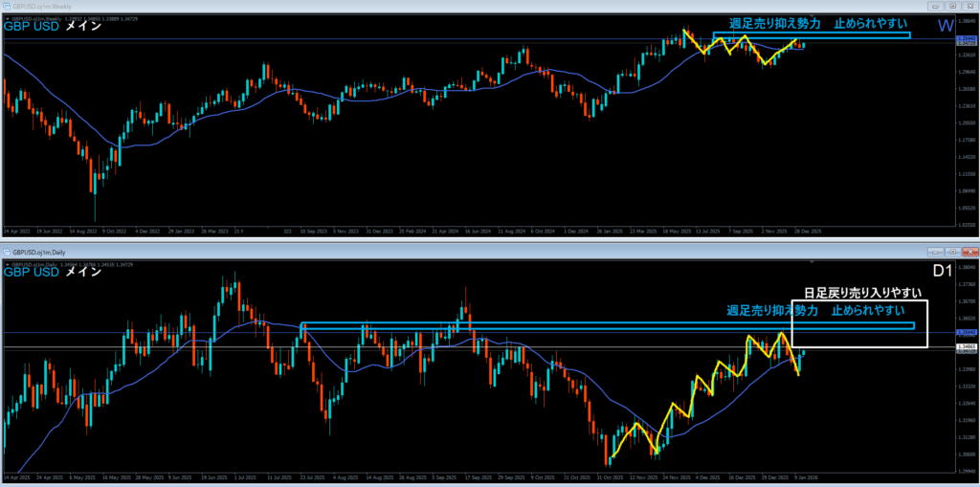Screen dimensions: 980x487
Task: Click the 'D1' timeframe label in Daily chart
Action: (942, 272)
